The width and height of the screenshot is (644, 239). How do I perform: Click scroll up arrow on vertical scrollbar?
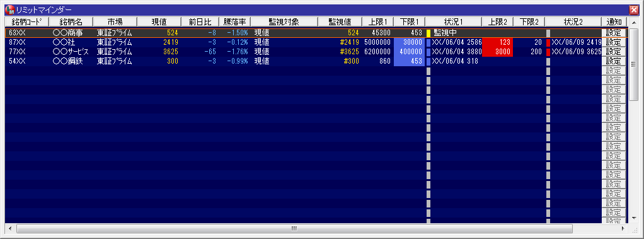tap(633, 32)
